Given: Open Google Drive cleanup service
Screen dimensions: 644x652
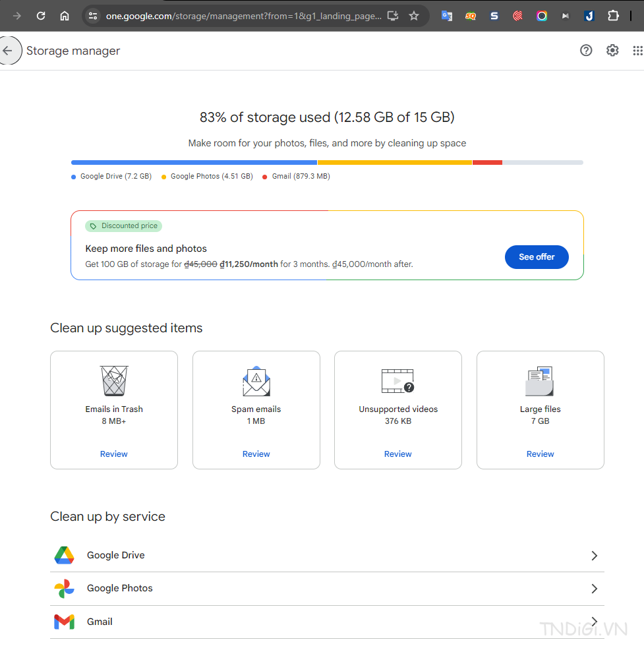Looking at the screenshot, I should pyautogui.click(x=327, y=556).
